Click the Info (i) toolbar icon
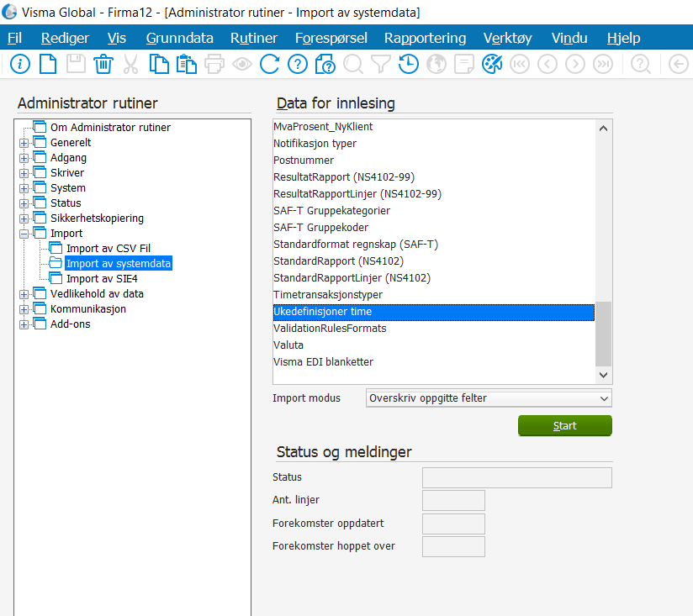This screenshot has height=616, width=693. tap(20, 64)
